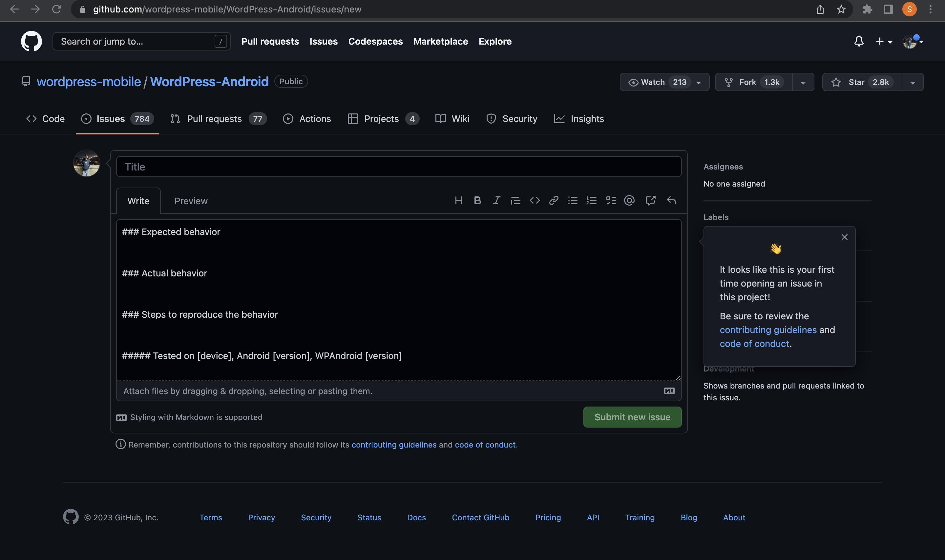This screenshot has height=560, width=945.
Task: Open browser extensions puzzle icon
Action: coord(867,9)
